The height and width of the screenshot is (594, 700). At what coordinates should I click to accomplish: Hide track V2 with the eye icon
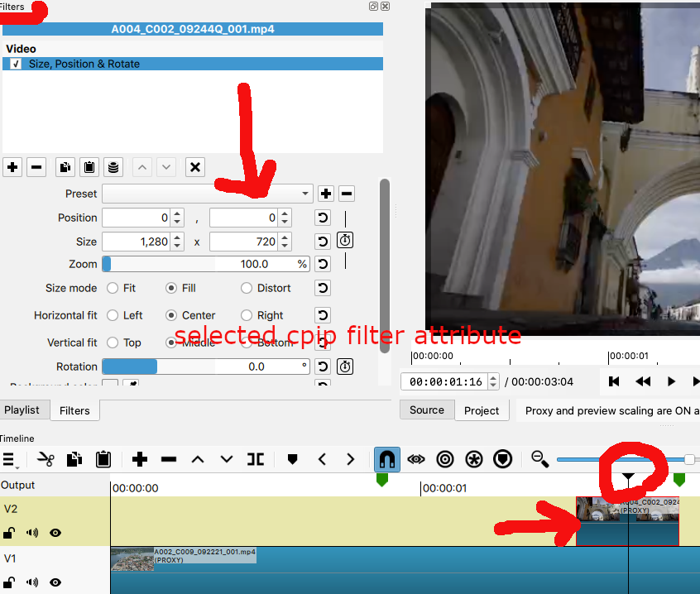click(x=55, y=533)
